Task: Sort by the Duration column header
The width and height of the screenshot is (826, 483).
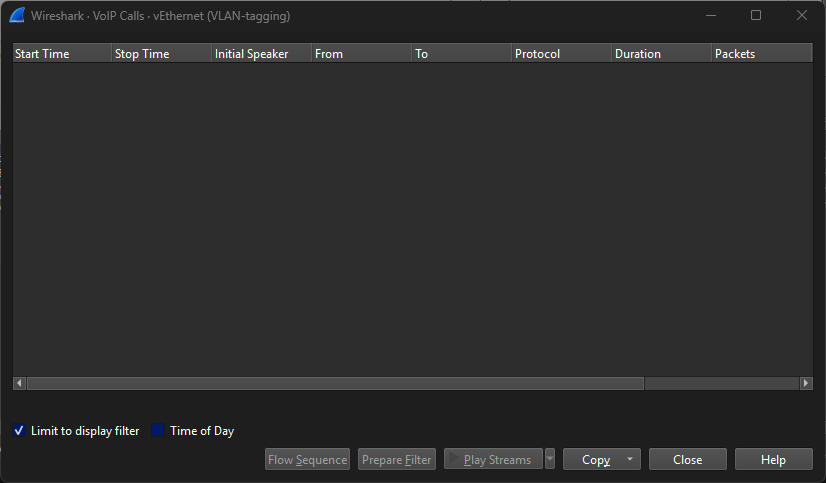Action: click(x=662, y=54)
